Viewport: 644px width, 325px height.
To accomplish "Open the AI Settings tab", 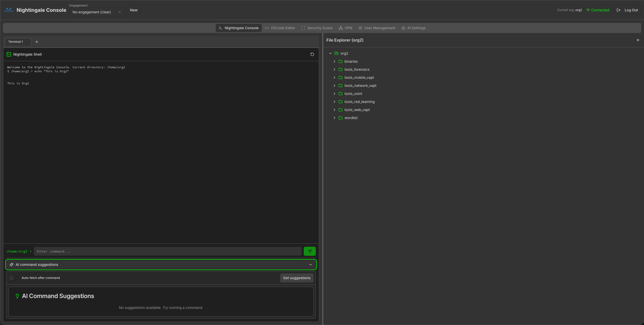I will coord(413,28).
